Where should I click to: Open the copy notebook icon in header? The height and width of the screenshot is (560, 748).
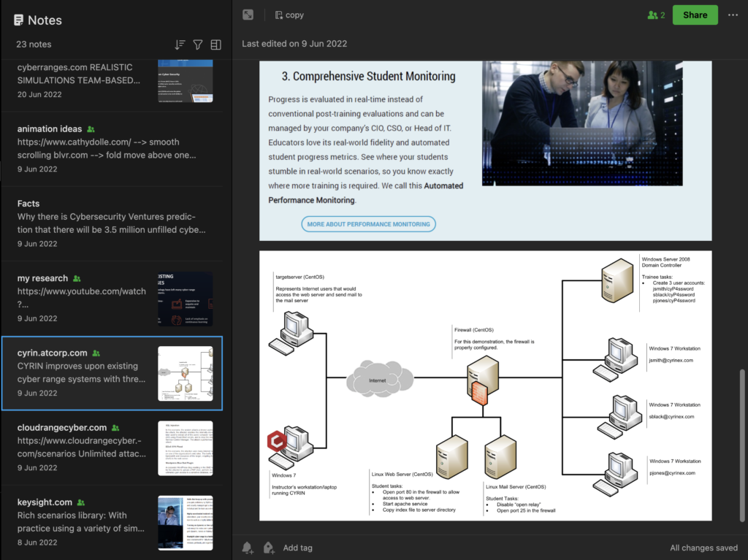point(279,15)
